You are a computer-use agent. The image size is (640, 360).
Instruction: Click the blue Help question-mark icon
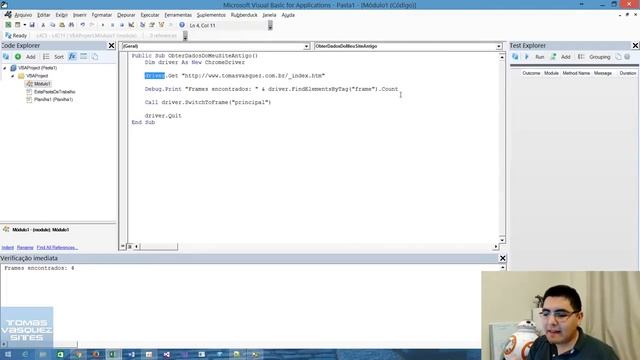(182, 25)
